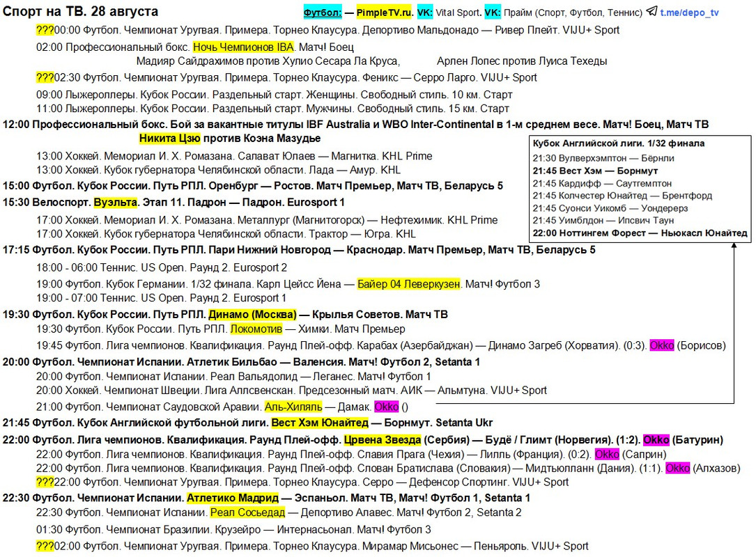Screen dimensions: 756x557
Task: Select 21:30 Вулверхэмптон — Бёрнли in box
Action: (x=603, y=158)
